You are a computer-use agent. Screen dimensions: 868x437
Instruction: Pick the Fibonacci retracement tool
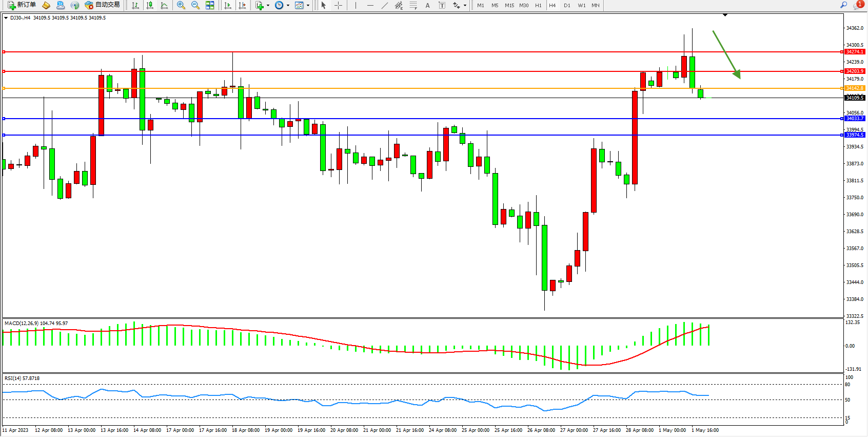click(x=413, y=5)
